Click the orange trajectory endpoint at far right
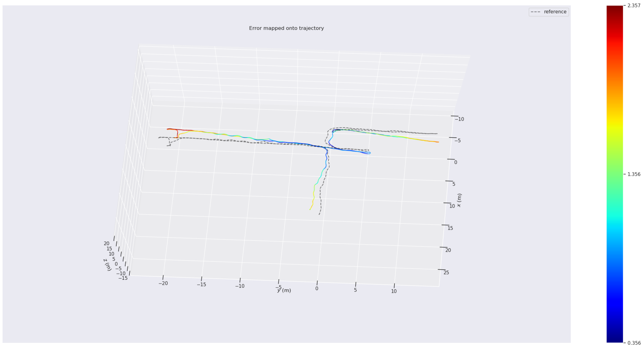 (x=438, y=142)
